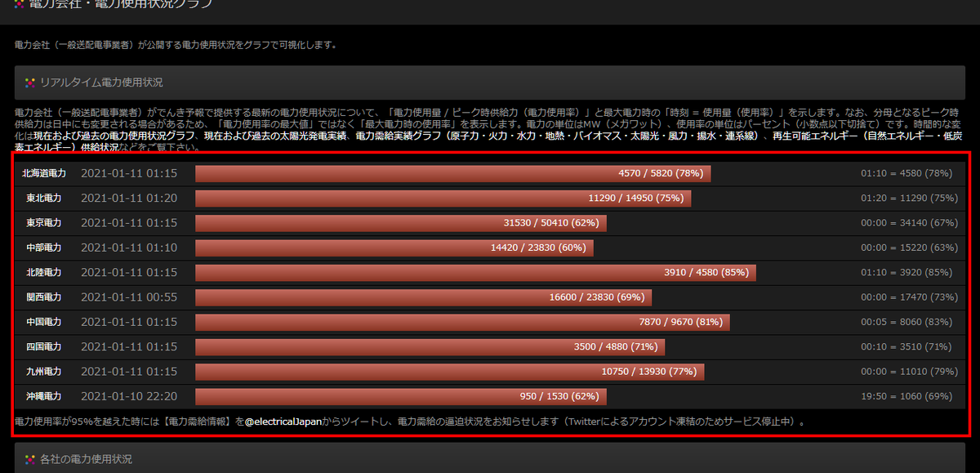Click the 中部電力 company name
The width and height of the screenshot is (980, 473).
click(44, 248)
